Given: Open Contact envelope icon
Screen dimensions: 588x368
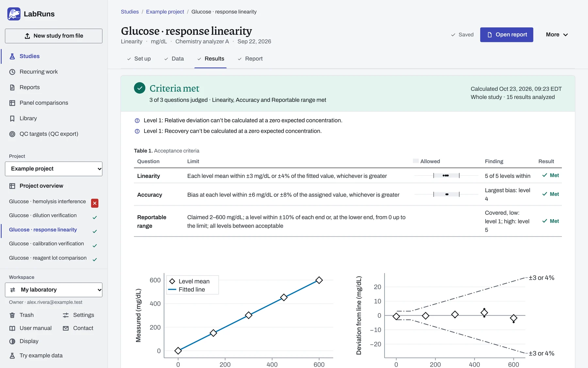Looking at the screenshot, I should coord(66,328).
